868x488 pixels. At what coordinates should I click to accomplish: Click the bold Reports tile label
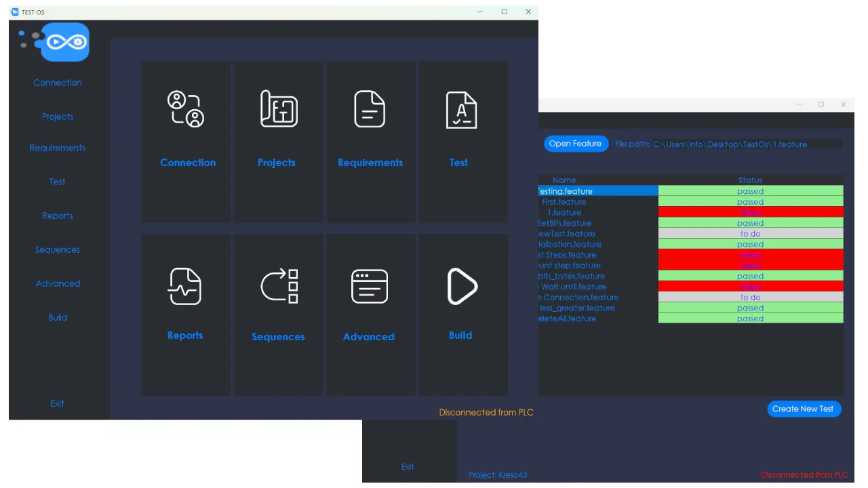(x=185, y=335)
